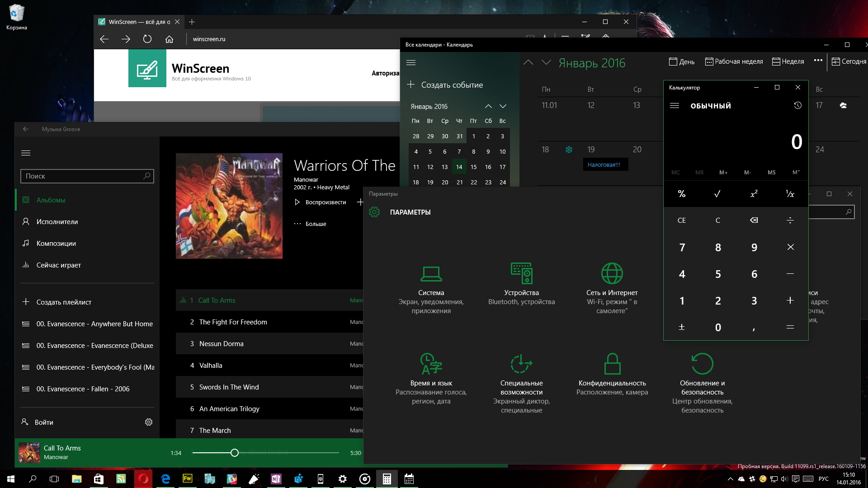This screenshot has width=868, height=488.
Task: Click the Calculator percent key
Action: click(682, 194)
